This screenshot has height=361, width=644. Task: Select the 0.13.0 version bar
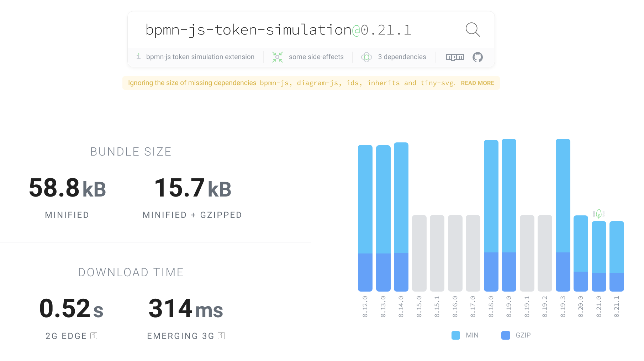pyautogui.click(x=383, y=218)
